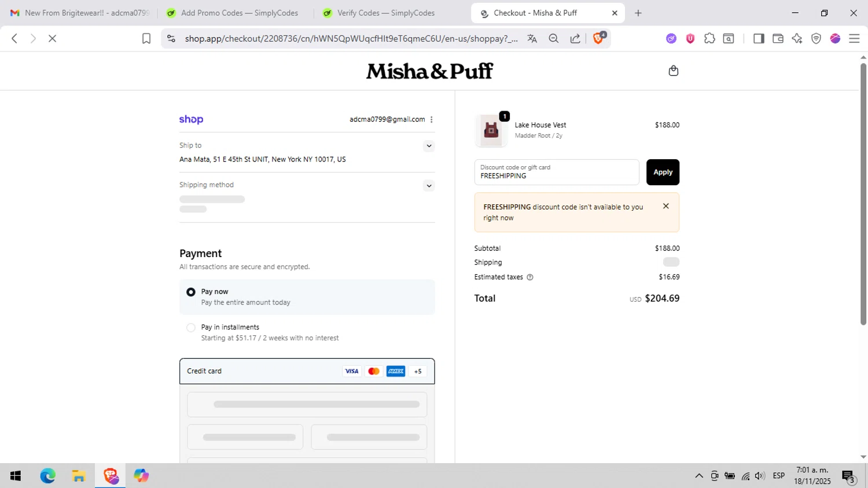The height and width of the screenshot is (488, 868).
Task: Focus the discount code input field
Action: 557,172
